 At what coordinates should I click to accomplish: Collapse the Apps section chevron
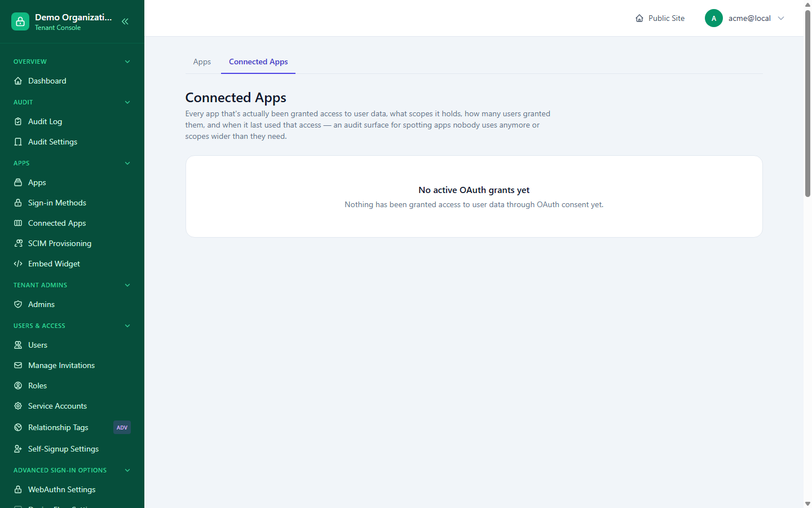pos(127,163)
